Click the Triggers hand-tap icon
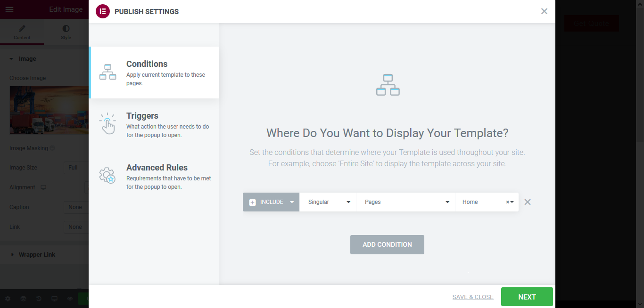Image resolution: width=644 pixels, height=308 pixels. 107,123
